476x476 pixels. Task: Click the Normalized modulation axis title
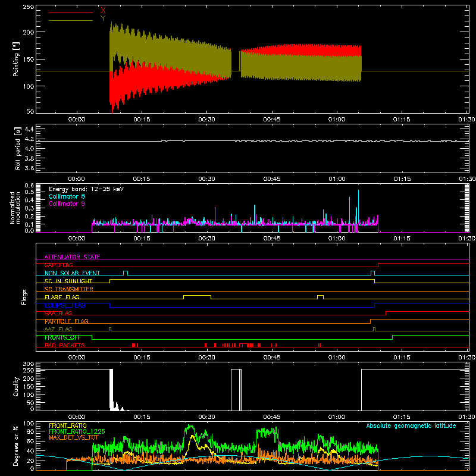(x=15, y=208)
